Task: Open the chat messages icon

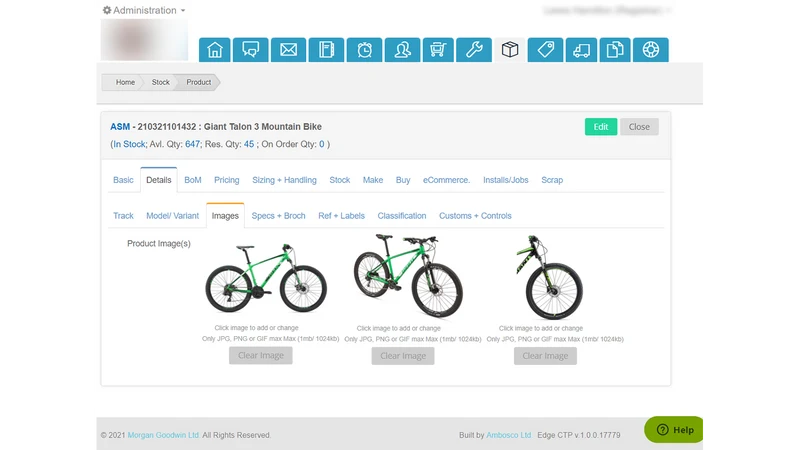Action: tap(251, 49)
